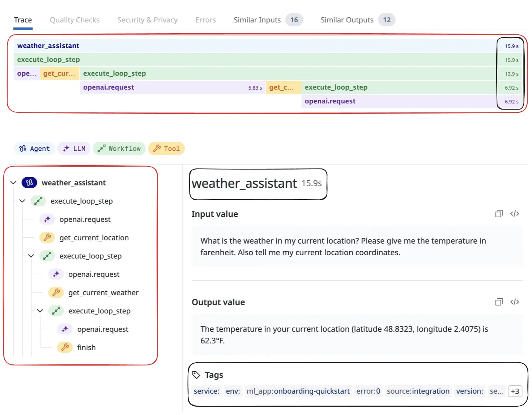Click the Tags label icon
Image resolution: width=532 pixels, height=415 pixels.
[x=196, y=375]
